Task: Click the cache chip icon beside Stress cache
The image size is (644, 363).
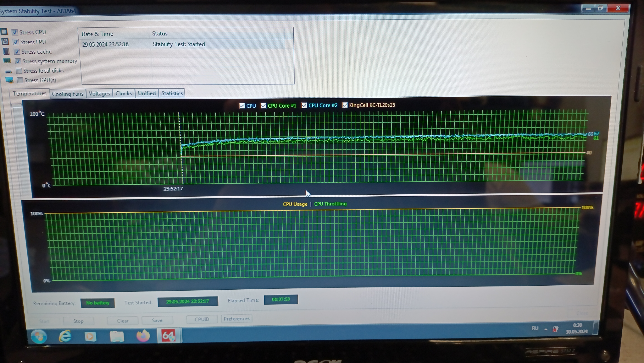Action: 6,51
